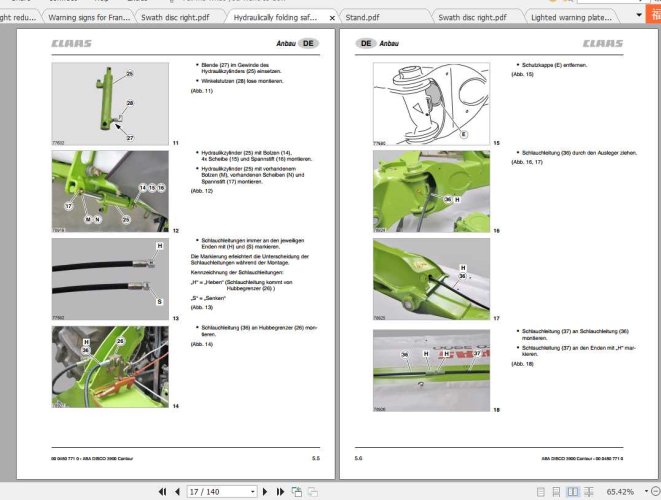The height and width of the screenshot is (500, 661).
Task: Click the CLAAS logo on left page
Action: [71, 43]
